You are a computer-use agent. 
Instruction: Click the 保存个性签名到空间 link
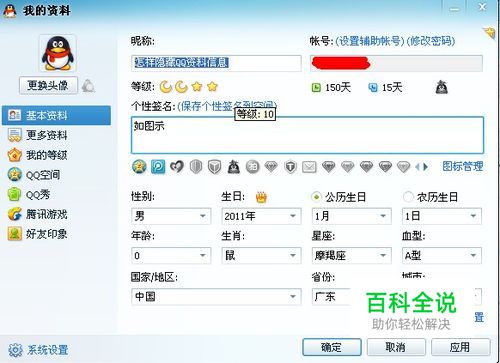[227, 106]
